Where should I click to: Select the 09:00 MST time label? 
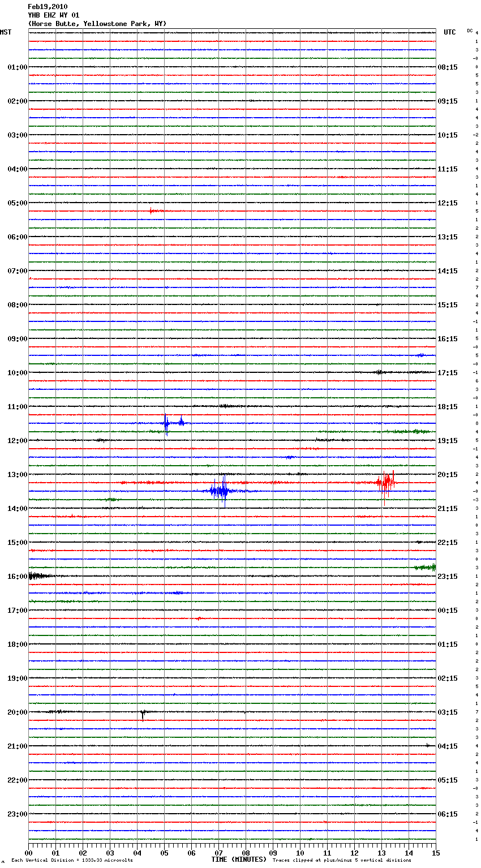point(18,339)
